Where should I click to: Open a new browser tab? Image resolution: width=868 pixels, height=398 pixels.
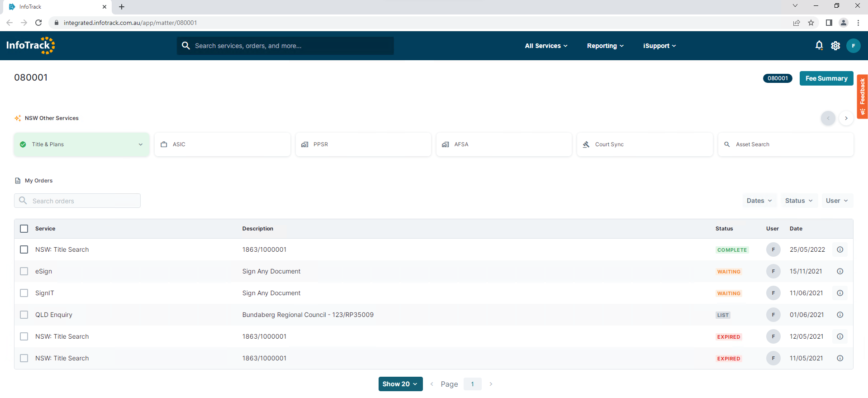click(x=122, y=7)
